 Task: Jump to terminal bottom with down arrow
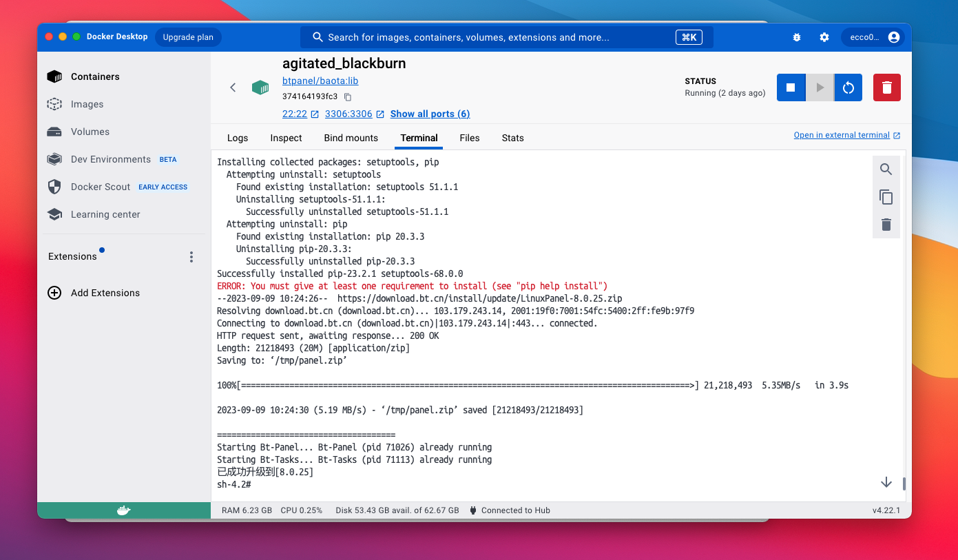click(886, 482)
